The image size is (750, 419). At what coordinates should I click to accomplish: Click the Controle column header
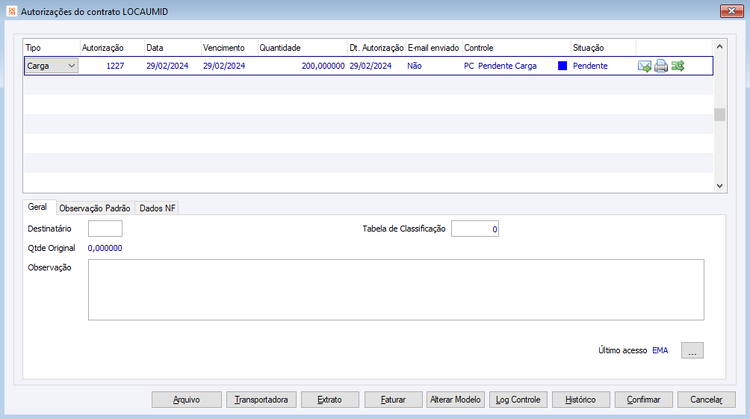(x=517, y=48)
